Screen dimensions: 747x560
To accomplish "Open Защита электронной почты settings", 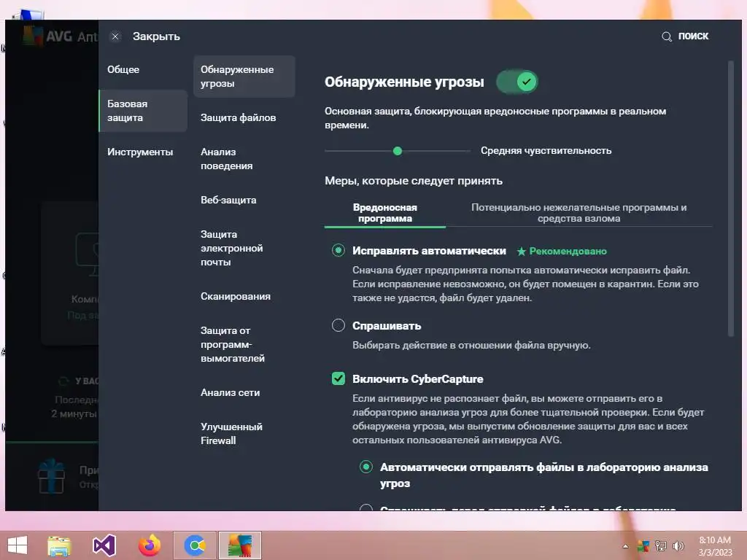I will tap(231, 248).
